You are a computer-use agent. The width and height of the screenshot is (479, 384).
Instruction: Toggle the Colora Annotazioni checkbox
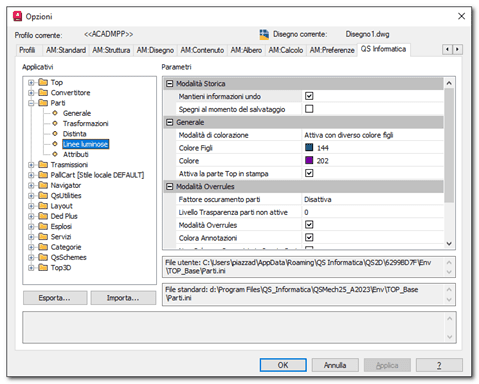click(309, 238)
